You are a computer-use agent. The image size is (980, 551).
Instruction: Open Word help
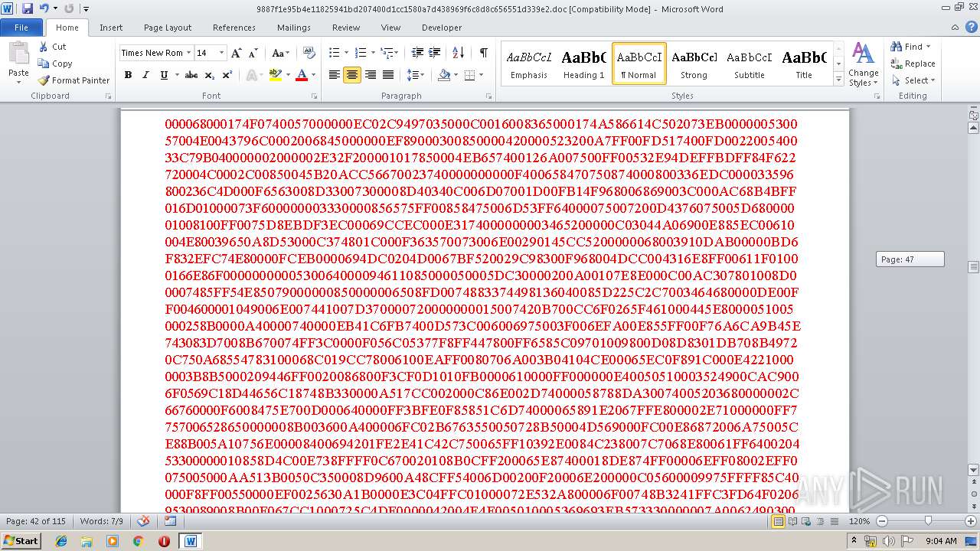click(x=972, y=28)
